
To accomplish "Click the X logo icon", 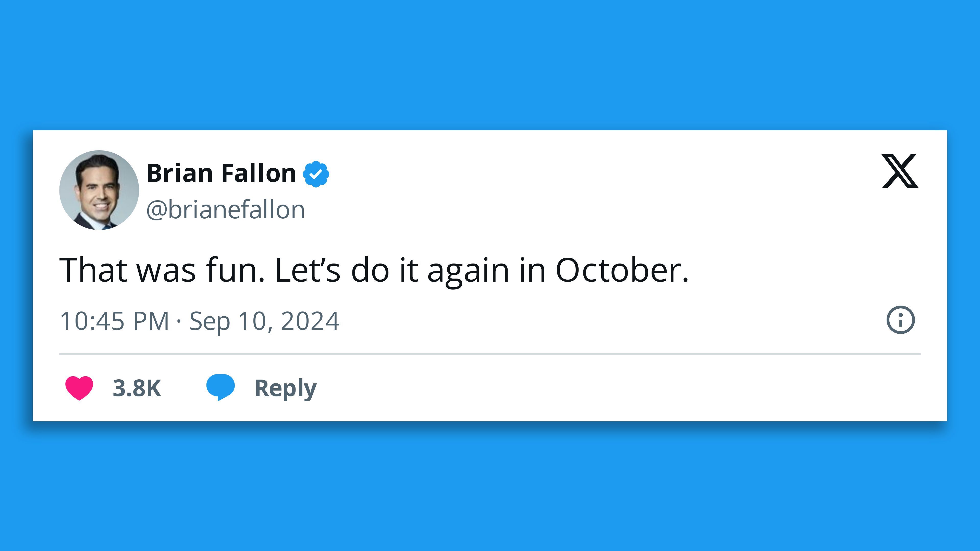I will tap(900, 171).
